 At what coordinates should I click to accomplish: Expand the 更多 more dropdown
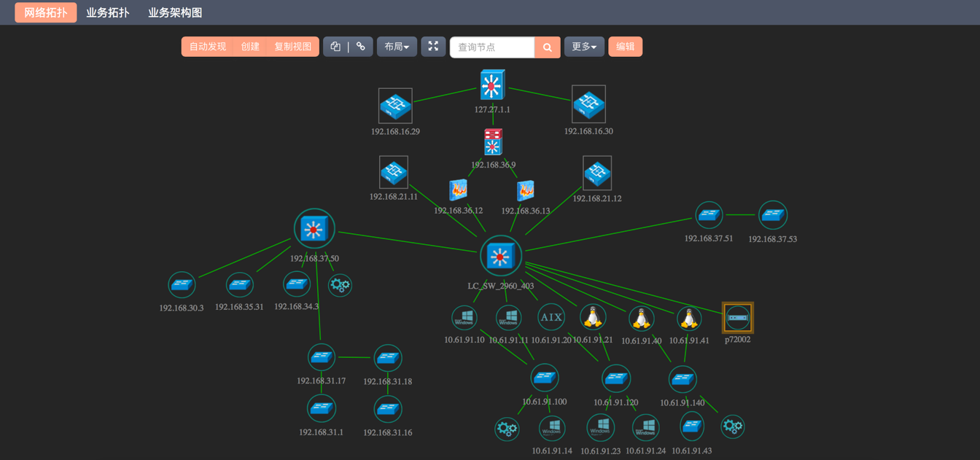pyautogui.click(x=584, y=47)
